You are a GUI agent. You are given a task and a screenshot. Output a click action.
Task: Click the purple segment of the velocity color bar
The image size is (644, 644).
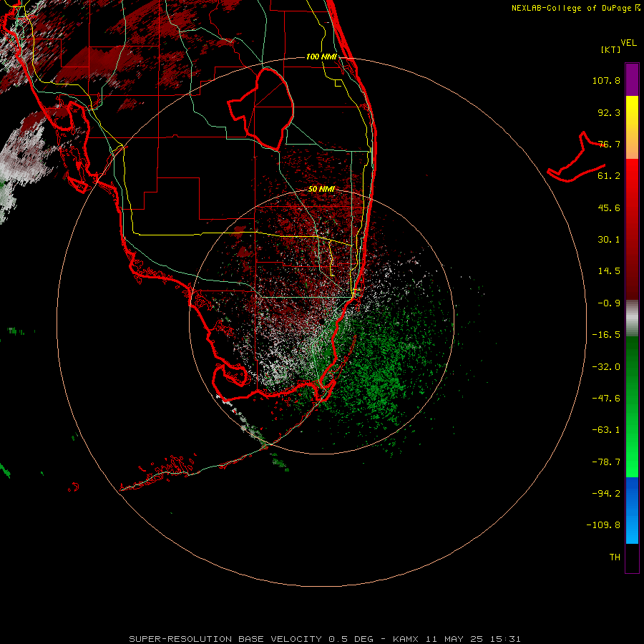(632, 79)
